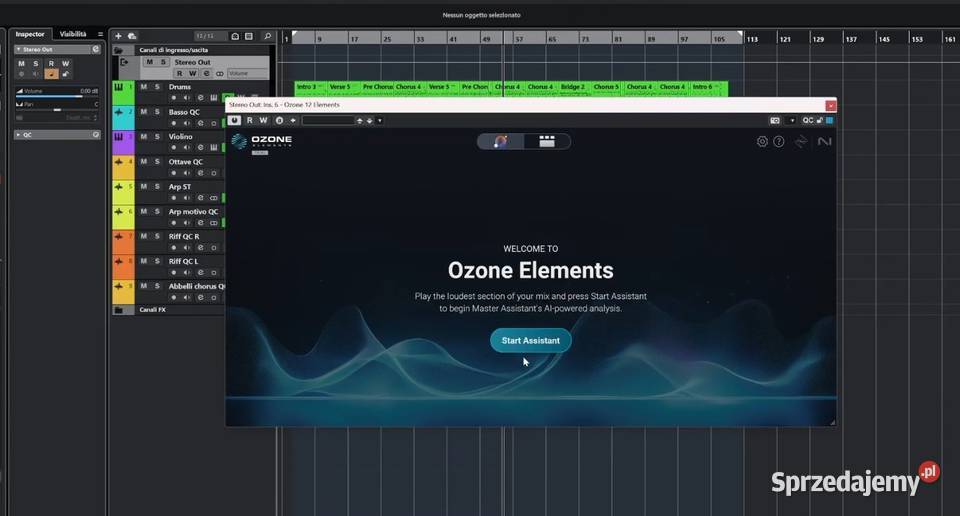Open the plugin preset dropdown arrow
Viewport: 960px width, 516px height.
tap(380, 121)
